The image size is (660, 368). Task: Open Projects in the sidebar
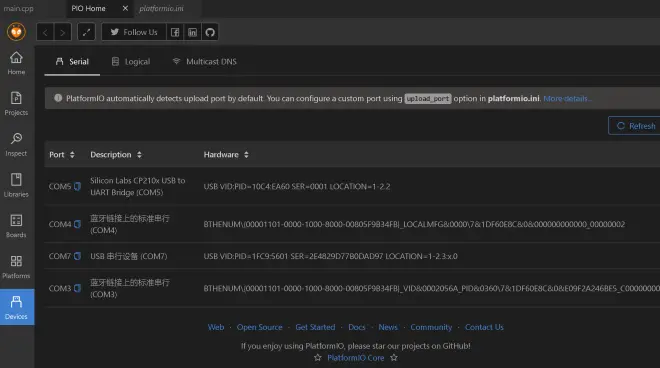point(16,104)
